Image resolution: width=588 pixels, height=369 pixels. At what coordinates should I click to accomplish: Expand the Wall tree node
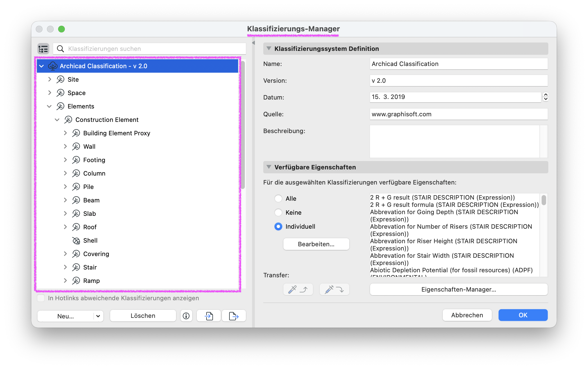click(x=65, y=146)
